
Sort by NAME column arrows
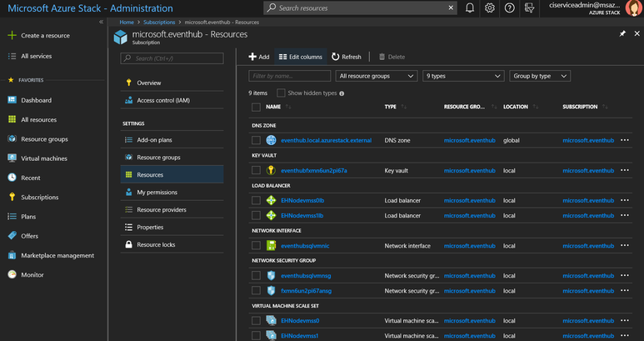[288, 107]
